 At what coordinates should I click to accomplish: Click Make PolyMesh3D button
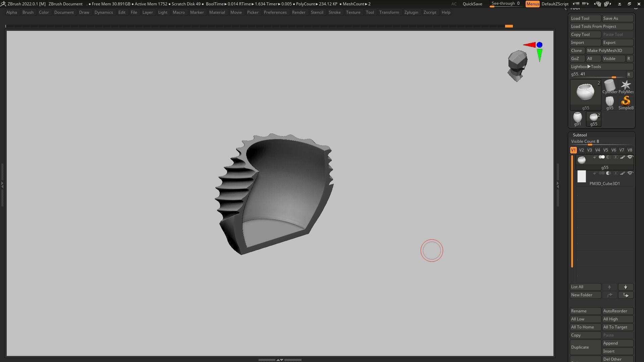[x=609, y=51]
